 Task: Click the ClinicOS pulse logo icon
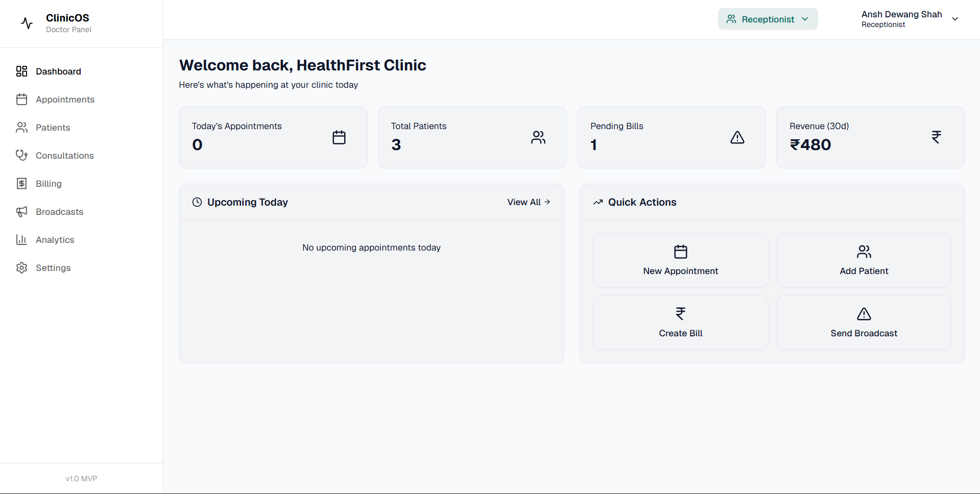pos(27,23)
